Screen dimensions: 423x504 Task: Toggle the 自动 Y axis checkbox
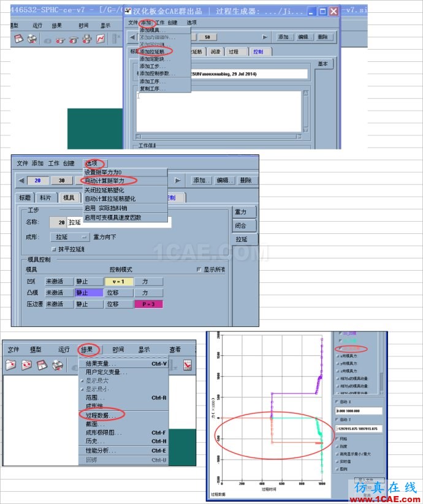pyautogui.click(x=337, y=419)
